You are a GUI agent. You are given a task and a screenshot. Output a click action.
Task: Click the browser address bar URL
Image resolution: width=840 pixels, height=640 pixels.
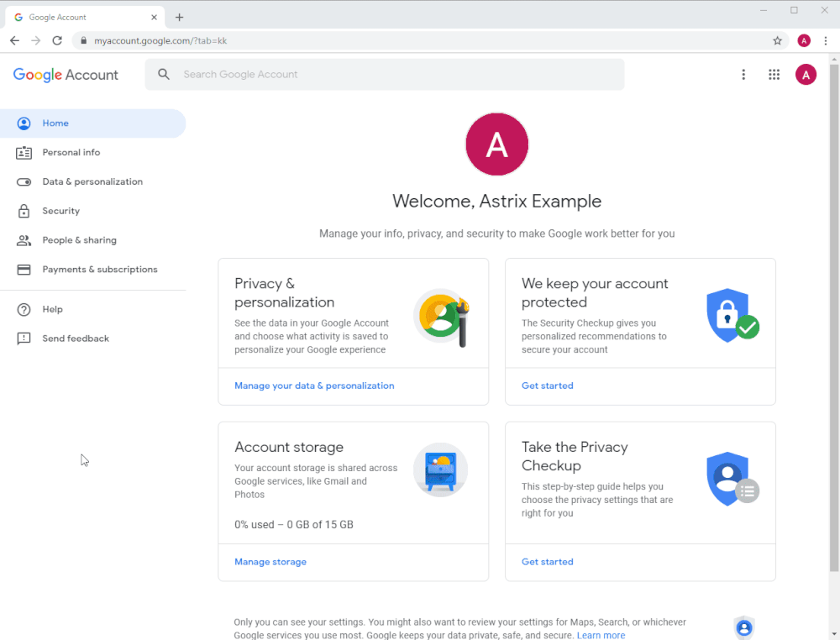click(x=160, y=40)
